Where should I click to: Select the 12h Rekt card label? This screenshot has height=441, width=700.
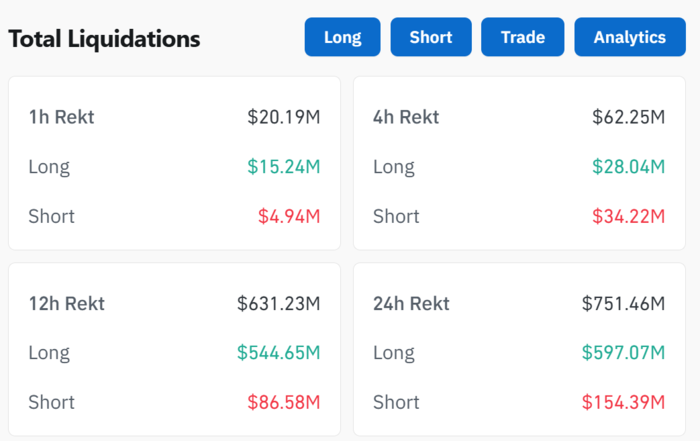pos(67,303)
